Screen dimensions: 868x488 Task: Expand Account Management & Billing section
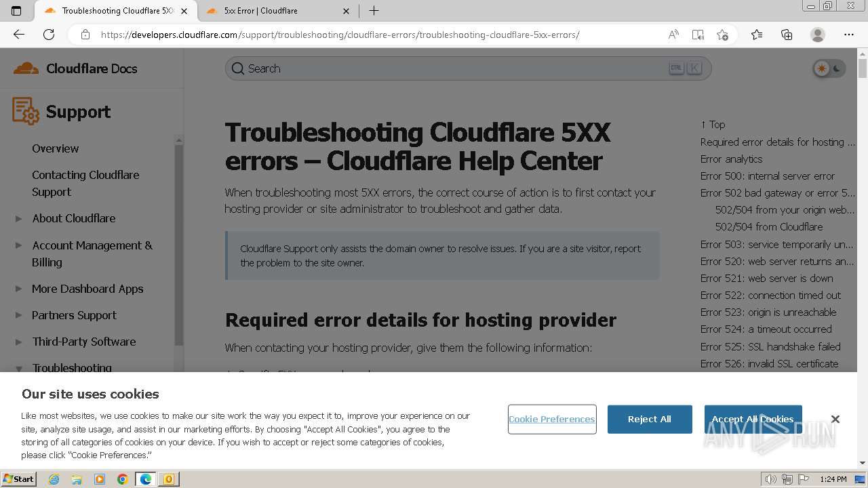click(x=19, y=245)
